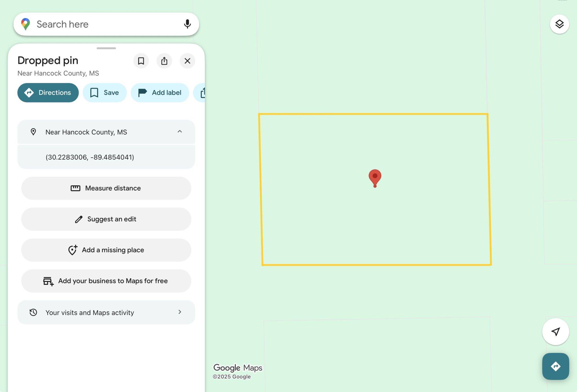Choose Add a missing place
Viewport: 577px width, 392px height.
(106, 250)
